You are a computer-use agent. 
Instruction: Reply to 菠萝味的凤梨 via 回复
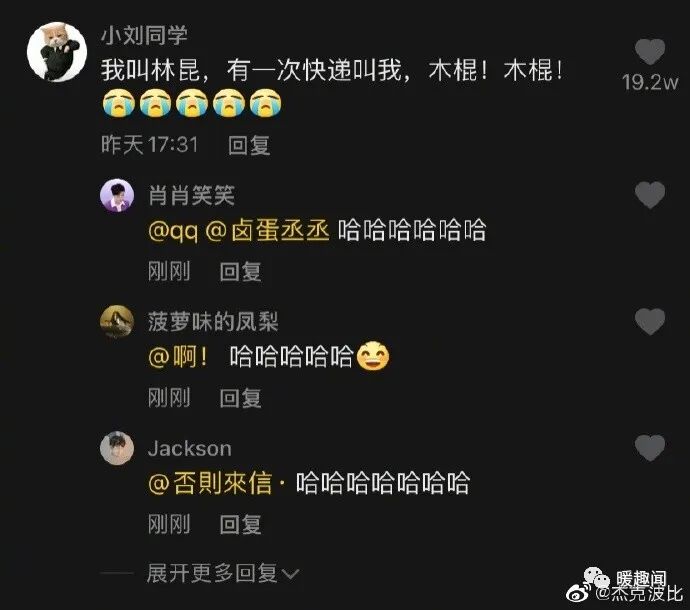[x=240, y=397]
